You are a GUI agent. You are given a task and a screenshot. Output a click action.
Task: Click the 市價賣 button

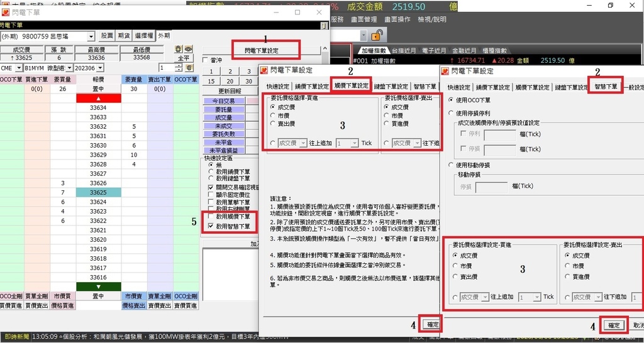pos(134,297)
